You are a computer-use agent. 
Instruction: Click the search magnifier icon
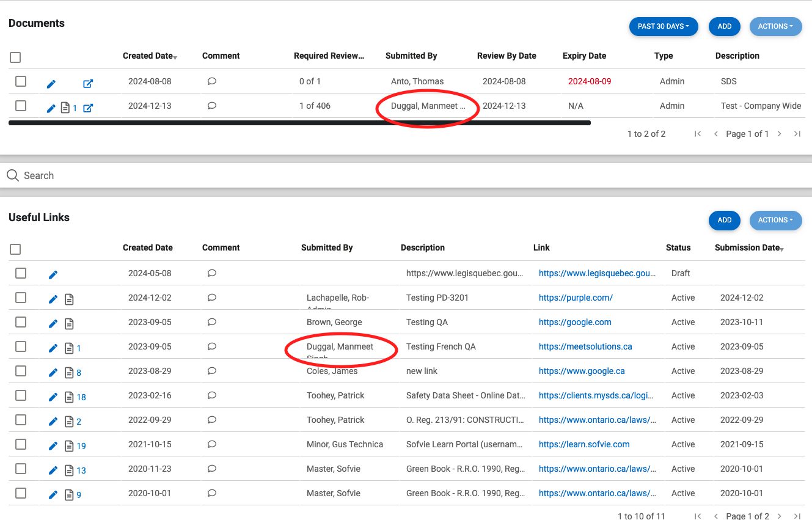click(x=13, y=175)
